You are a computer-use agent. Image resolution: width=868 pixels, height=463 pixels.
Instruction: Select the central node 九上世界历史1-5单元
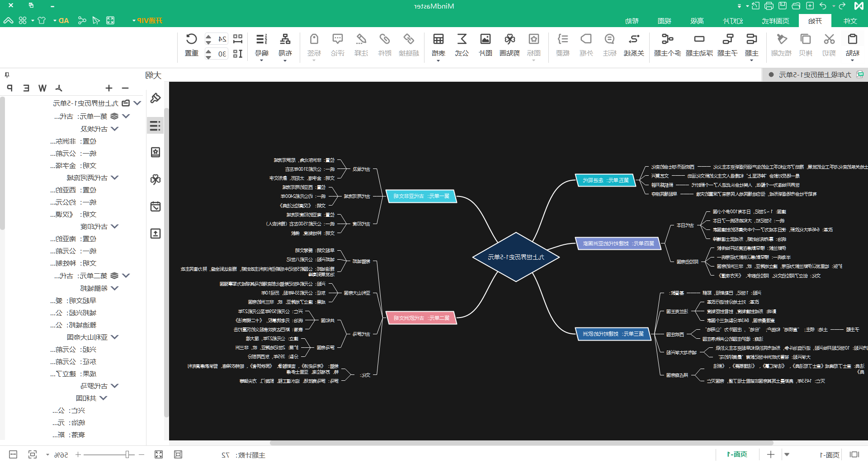[x=516, y=257]
